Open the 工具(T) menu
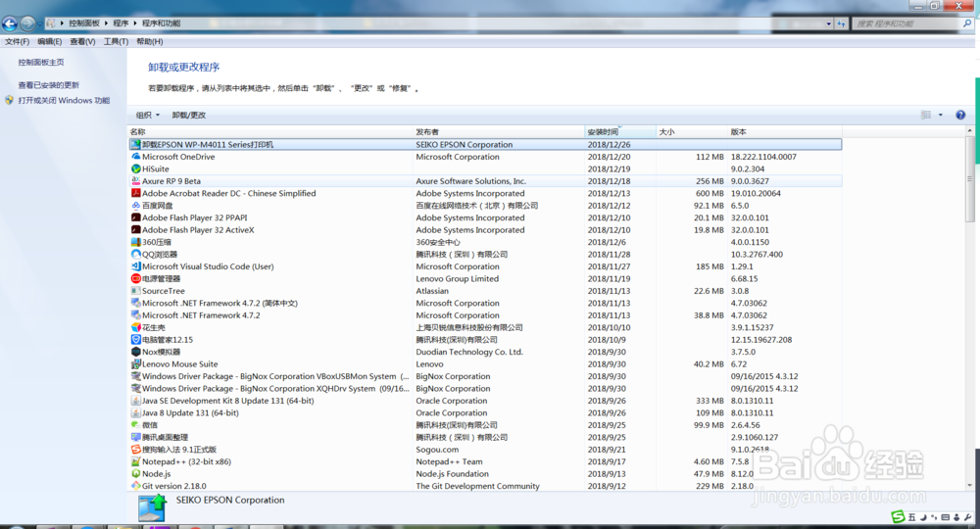Image resolution: width=980 pixels, height=529 pixels. pyautogui.click(x=116, y=42)
